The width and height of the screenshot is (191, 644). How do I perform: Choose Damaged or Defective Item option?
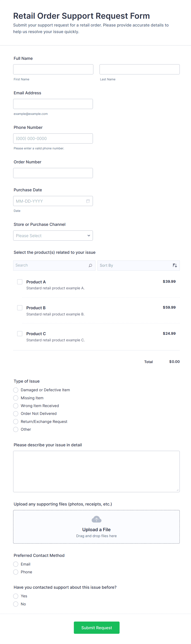coord(16,390)
